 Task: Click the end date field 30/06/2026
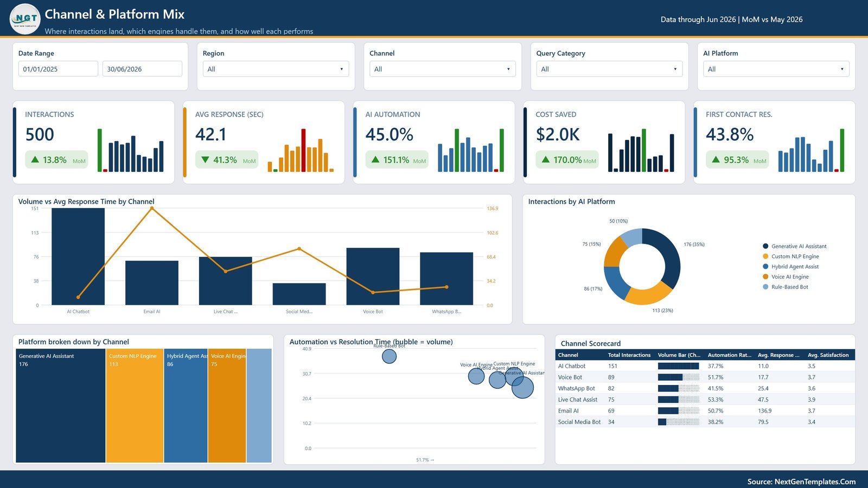(x=142, y=69)
